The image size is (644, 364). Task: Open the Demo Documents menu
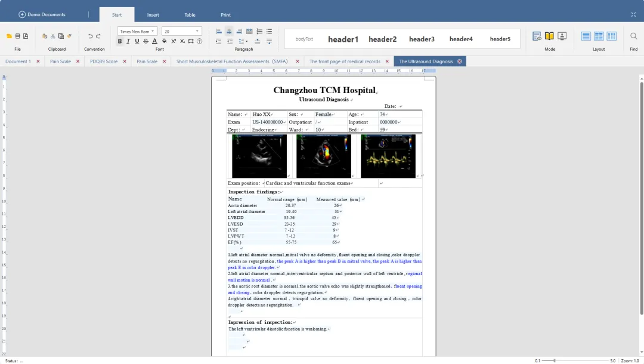coord(42,14)
